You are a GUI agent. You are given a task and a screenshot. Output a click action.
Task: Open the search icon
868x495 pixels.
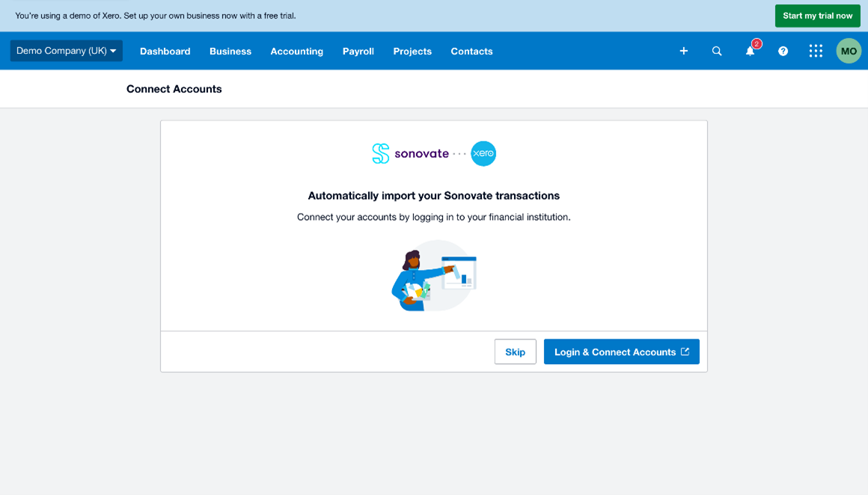click(717, 51)
